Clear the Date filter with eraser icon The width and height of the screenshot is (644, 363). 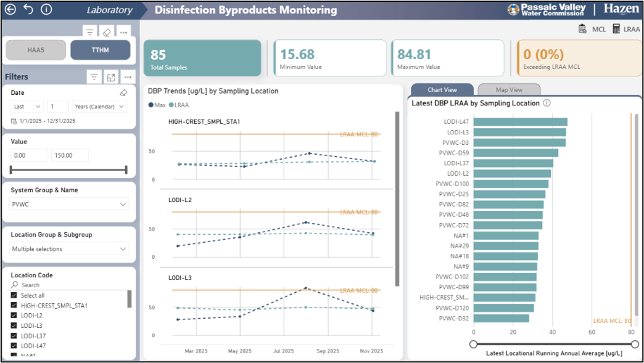[x=123, y=92]
